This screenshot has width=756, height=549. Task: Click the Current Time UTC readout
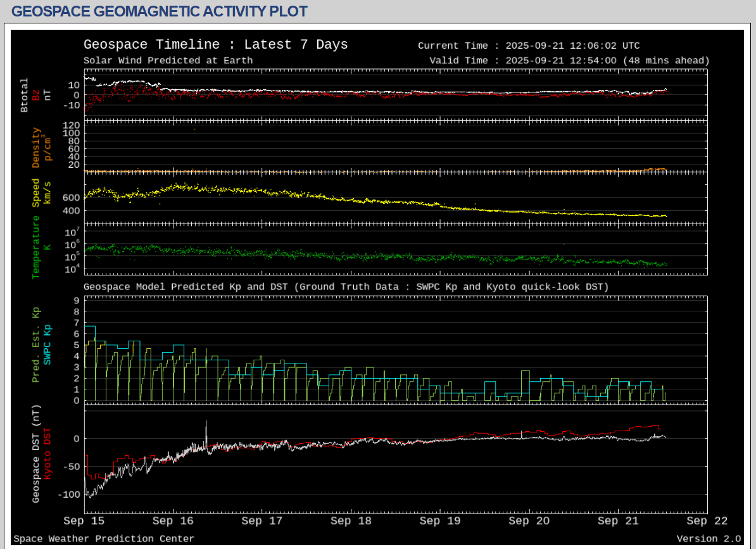[529, 46]
